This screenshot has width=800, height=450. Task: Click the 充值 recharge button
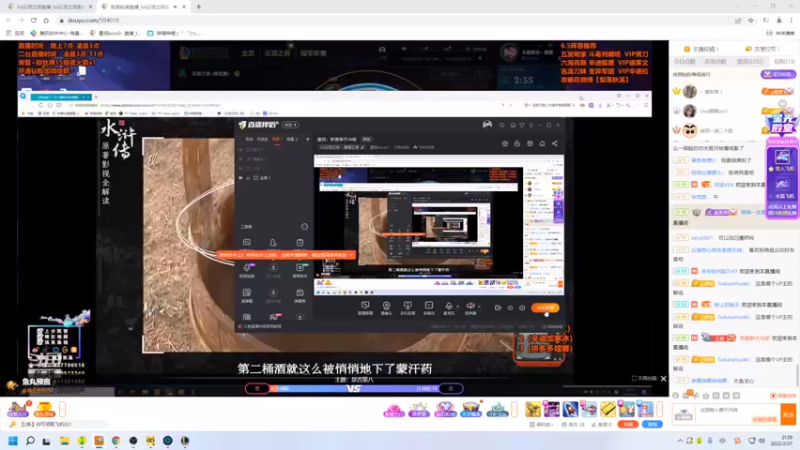[628, 424]
